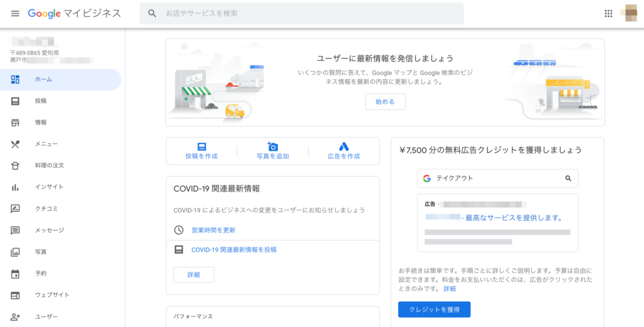Image resolution: width=644 pixels, height=327 pixels.
Task: Open ウェブサイト in the sidebar
Action: [x=61, y=295]
